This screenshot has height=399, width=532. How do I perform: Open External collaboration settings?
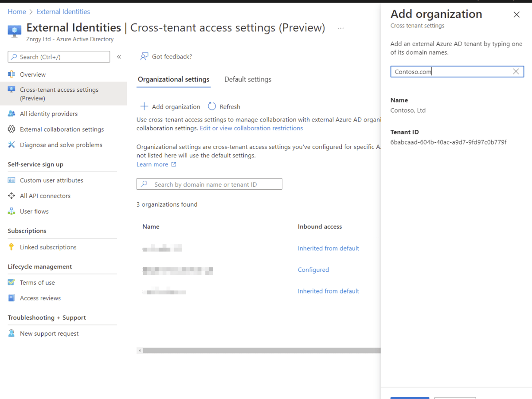(x=61, y=129)
